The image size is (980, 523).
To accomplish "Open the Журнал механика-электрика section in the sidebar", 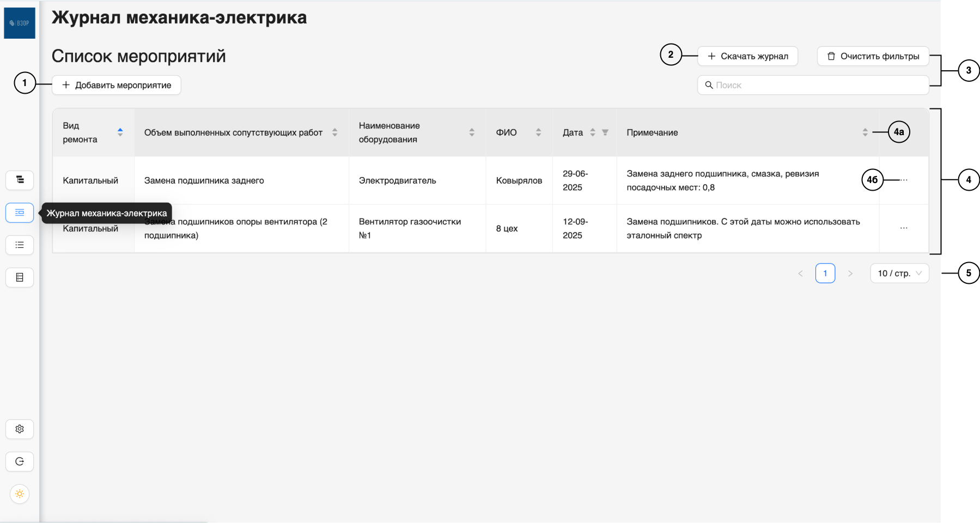I will point(20,212).
